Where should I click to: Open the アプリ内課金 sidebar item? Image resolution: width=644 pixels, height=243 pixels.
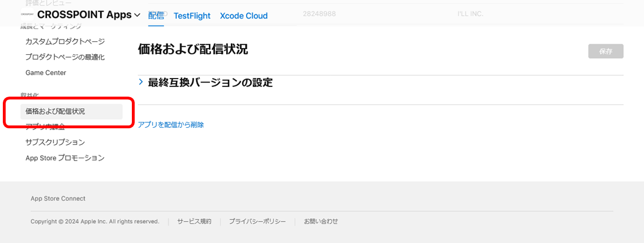(45, 127)
